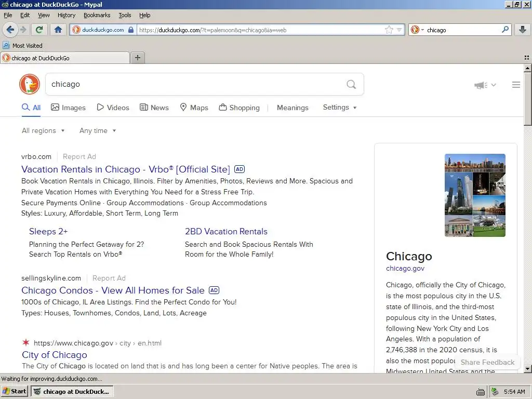Image resolution: width=532 pixels, height=399 pixels.
Task: Open the hamburger side menu
Action: 516,85
